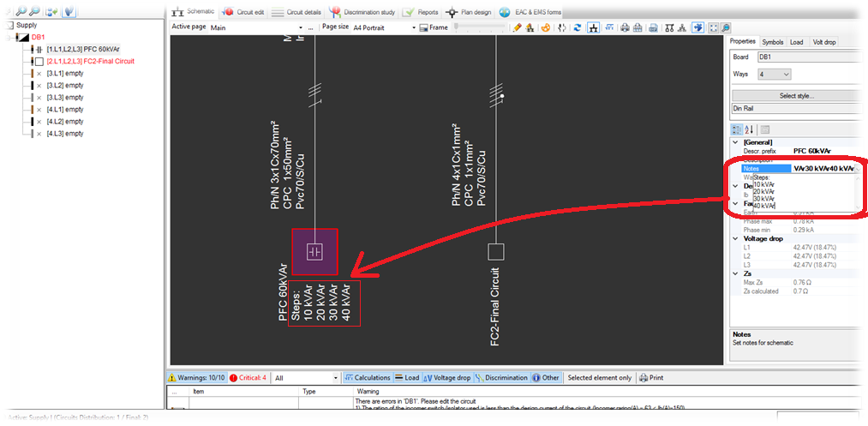Click the brackets arrows icon
The height and width of the screenshot is (426, 868).
point(562,27)
